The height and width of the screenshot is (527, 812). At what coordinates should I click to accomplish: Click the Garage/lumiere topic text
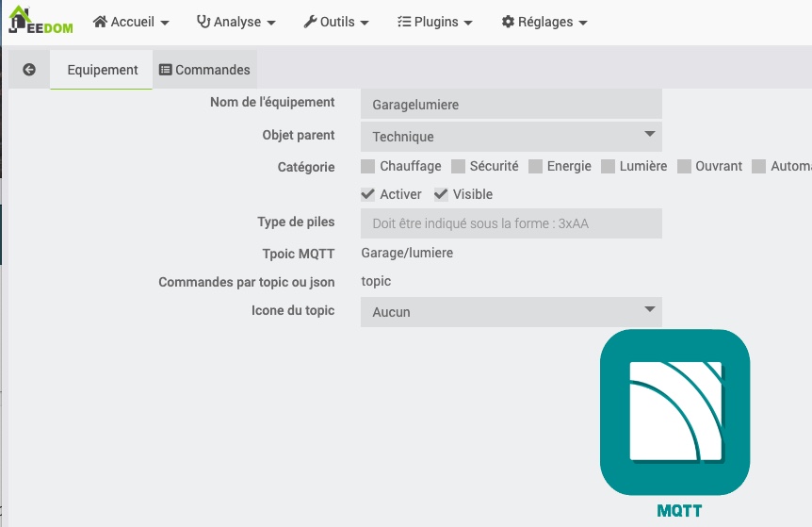tap(407, 253)
